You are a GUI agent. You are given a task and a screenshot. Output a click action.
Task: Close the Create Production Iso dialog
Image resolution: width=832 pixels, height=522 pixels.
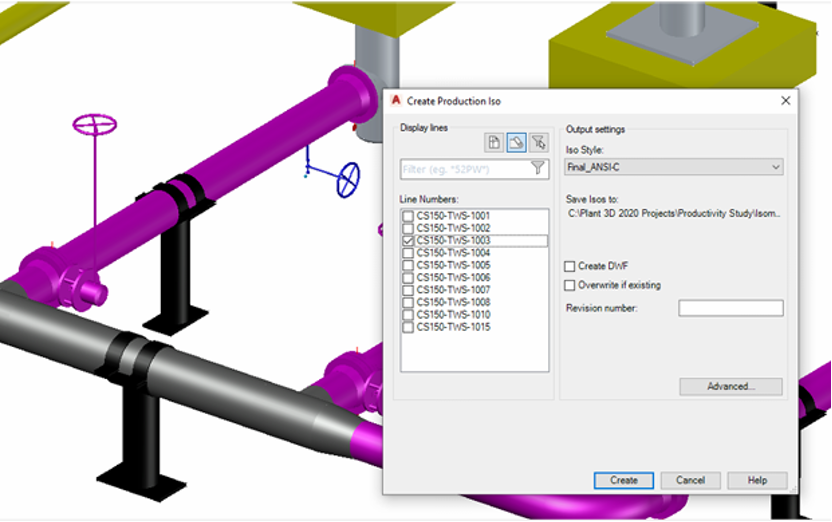786,100
